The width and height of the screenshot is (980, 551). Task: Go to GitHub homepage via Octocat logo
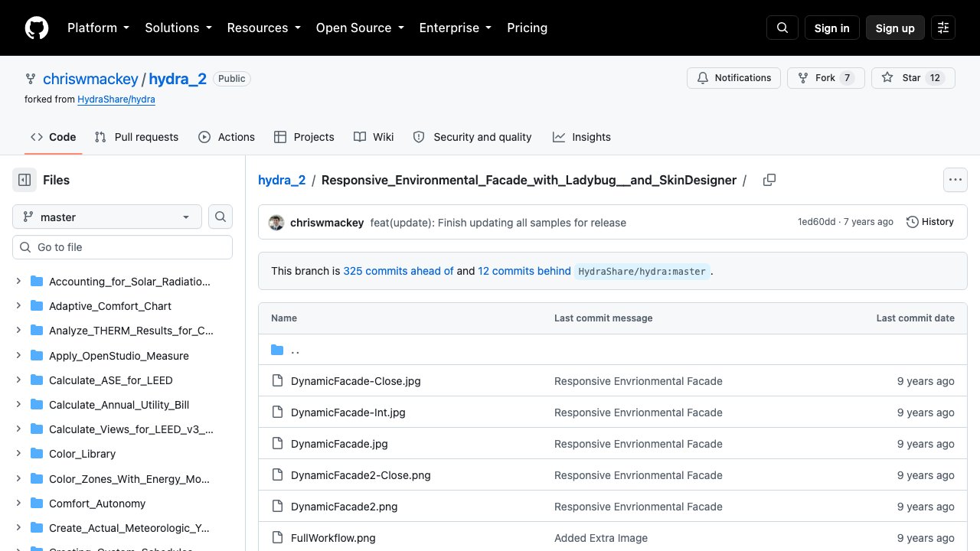tap(37, 28)
